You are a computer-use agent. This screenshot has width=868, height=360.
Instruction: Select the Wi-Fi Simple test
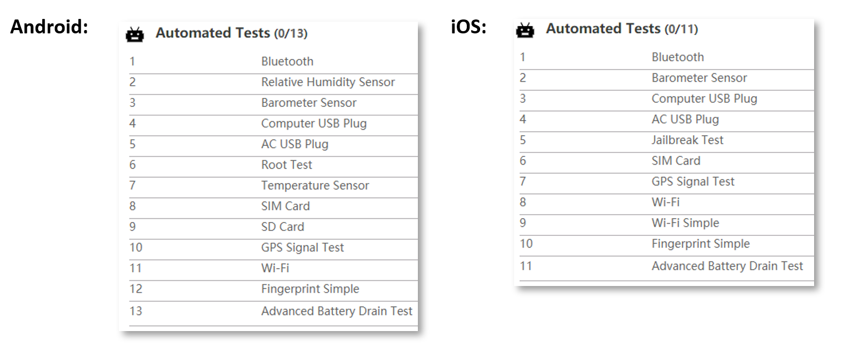point(667,223)
